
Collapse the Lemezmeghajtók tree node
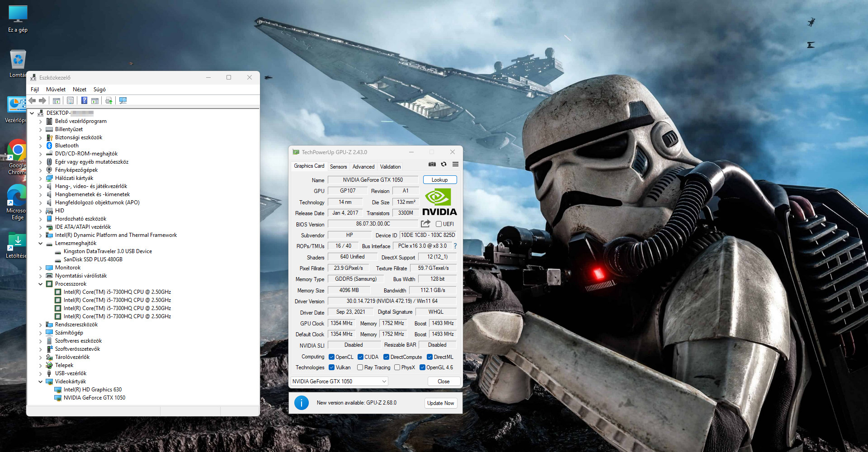coord(40,244)
